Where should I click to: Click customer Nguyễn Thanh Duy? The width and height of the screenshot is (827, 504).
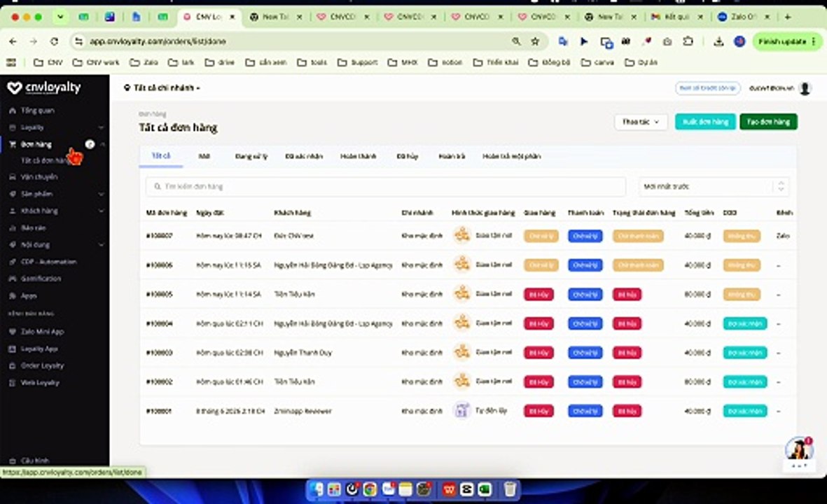(x=303, y=353)
